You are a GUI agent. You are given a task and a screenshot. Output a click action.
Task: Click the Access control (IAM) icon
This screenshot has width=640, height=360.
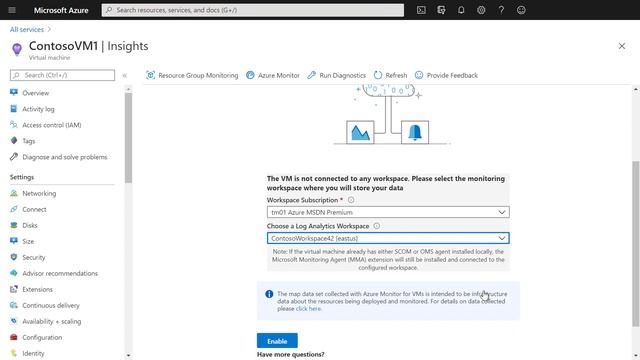coord(14,124)
